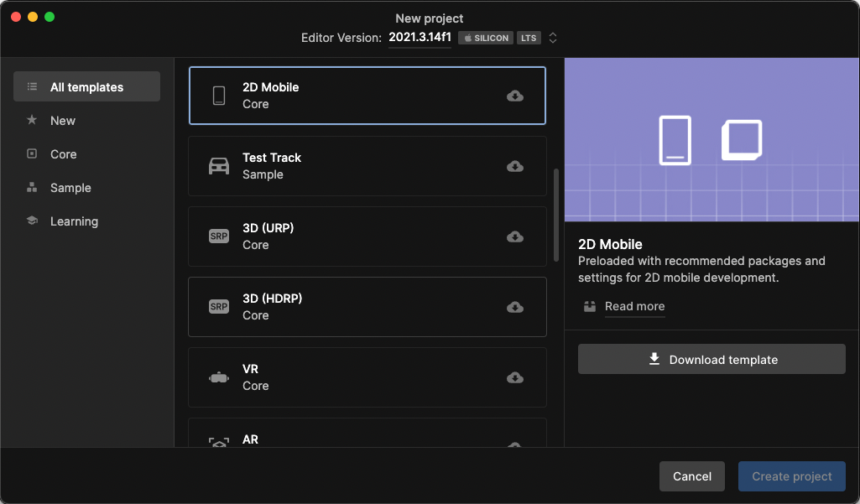
Task: Select the All templates category
Action: 86,86
